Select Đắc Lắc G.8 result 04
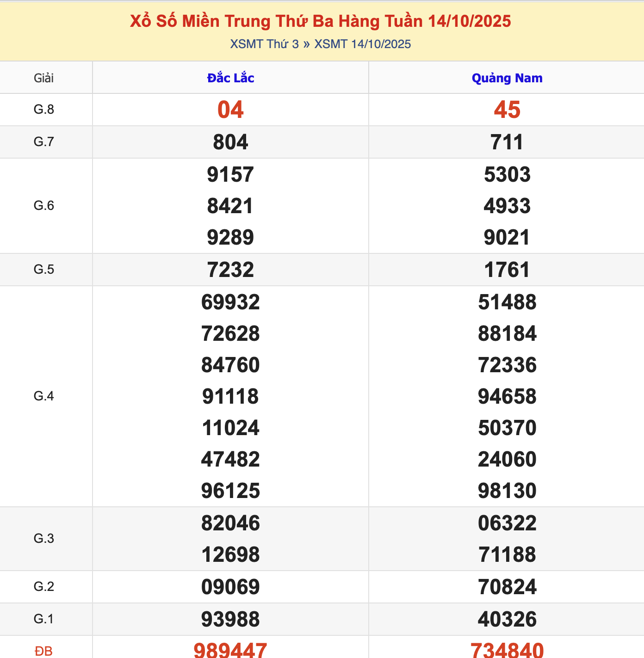The width and height of the screenshot is (644, 658). [x=230, y=110]
